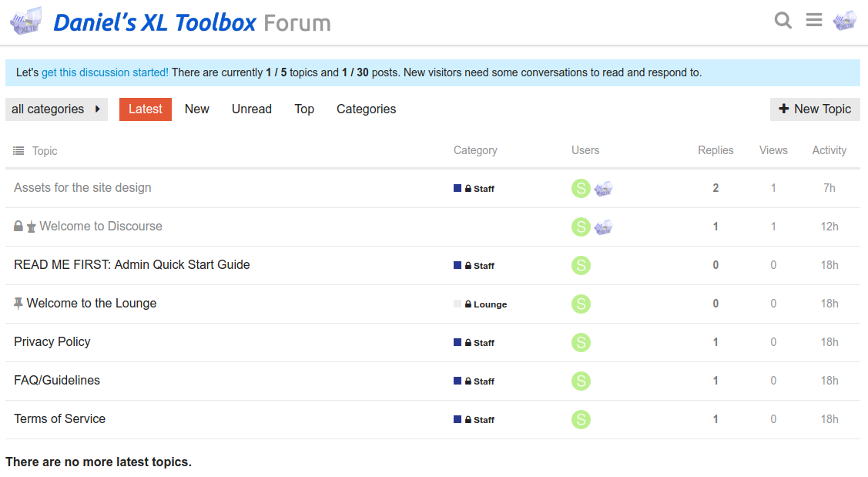Screen dimensions: 868x477
Task: Open the 'get this discussion started!' link
Action: tap(106, 72)
